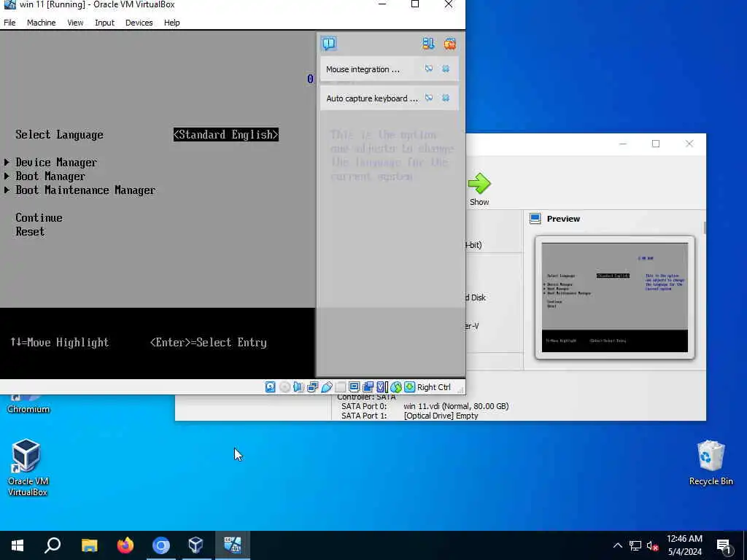Click the VirtualBox Manager details scrollbar

pos(705,227)
